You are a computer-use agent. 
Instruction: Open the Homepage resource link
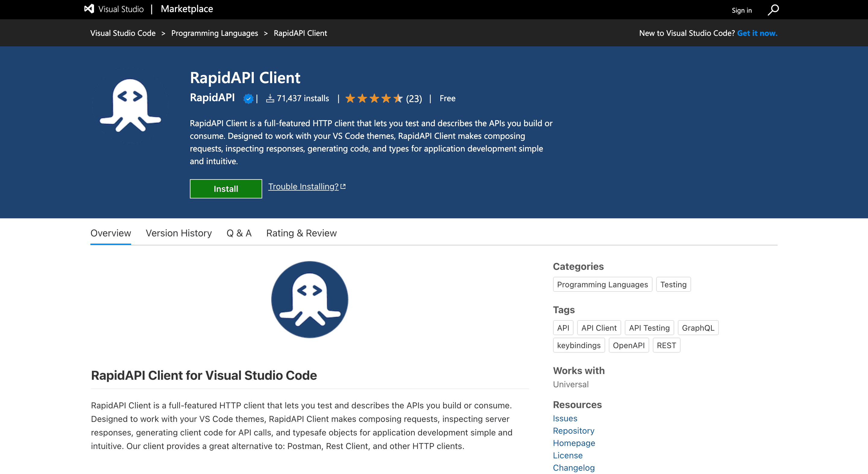tap(574, 443)
